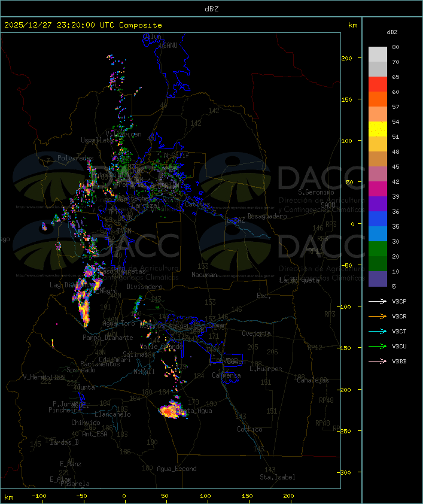Choose the green 20-30 dBZ swatch
This screenshot has width=423, height=504.
point(378,249)
